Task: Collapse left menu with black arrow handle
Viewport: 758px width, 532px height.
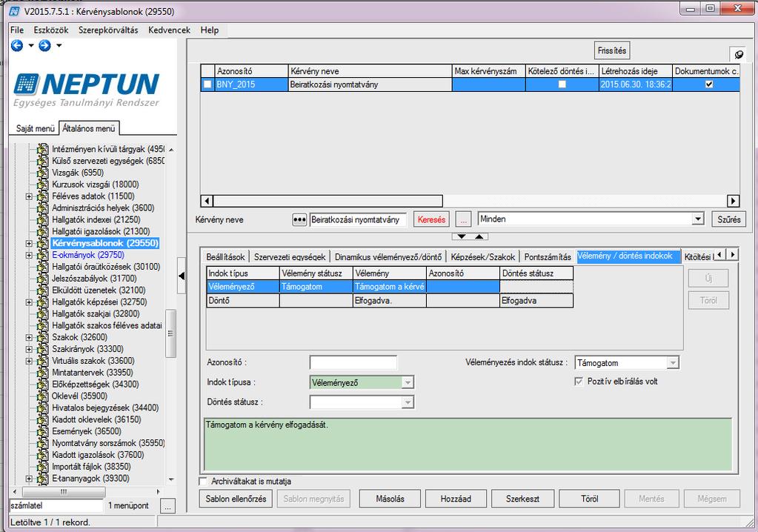Action: coord(182,276)
